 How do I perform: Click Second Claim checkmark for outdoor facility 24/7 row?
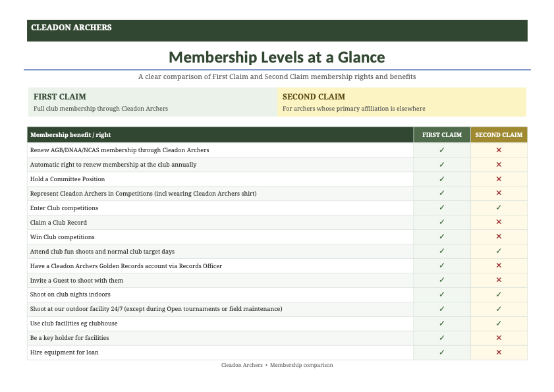tap(499, 309)
